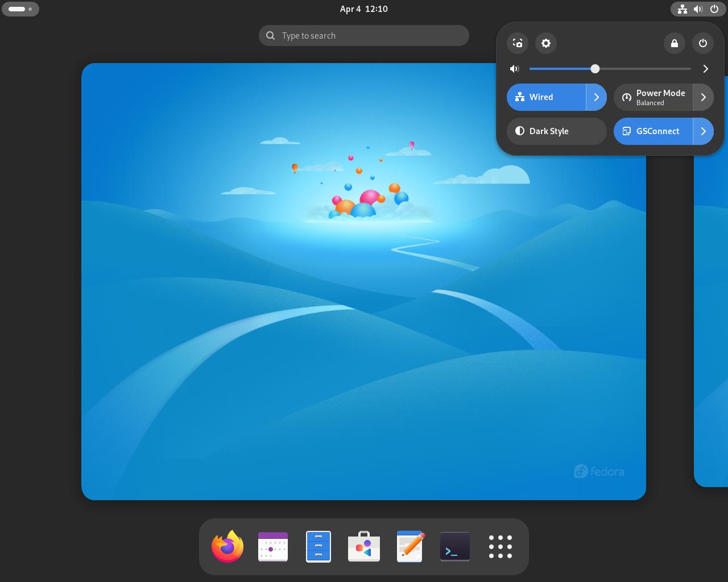Click the top bar volume indicator
728x582 pixels.
click(698, 9)
